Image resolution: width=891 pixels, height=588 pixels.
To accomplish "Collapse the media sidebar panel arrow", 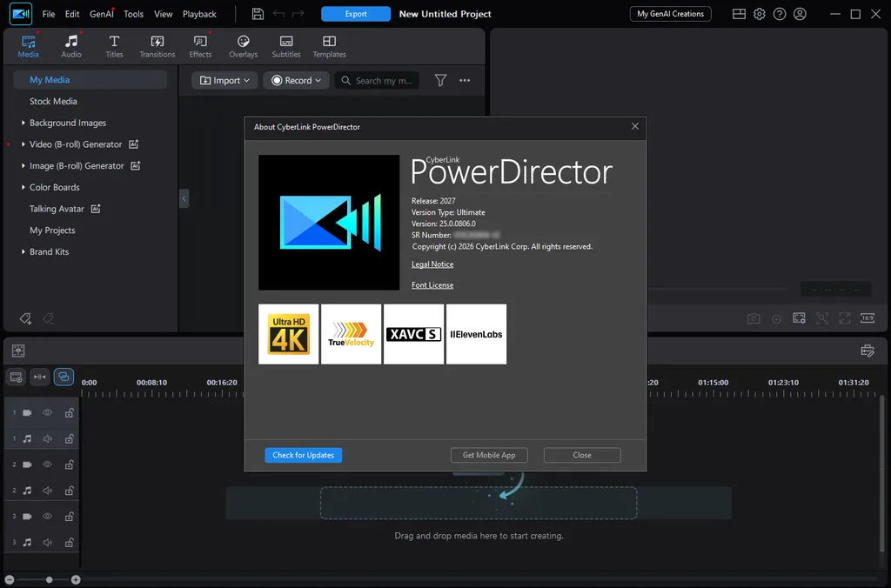I will (184, 198).
